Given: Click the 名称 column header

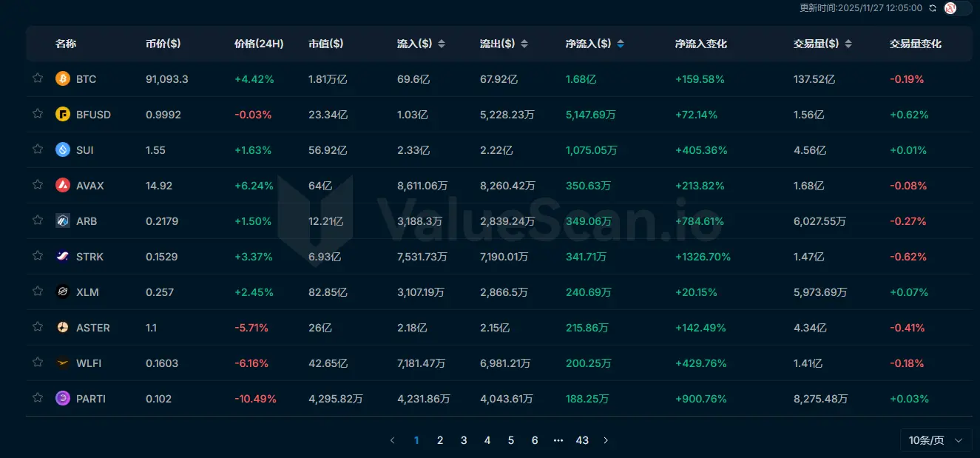Looking at the screenshot, I should point(66,44).
